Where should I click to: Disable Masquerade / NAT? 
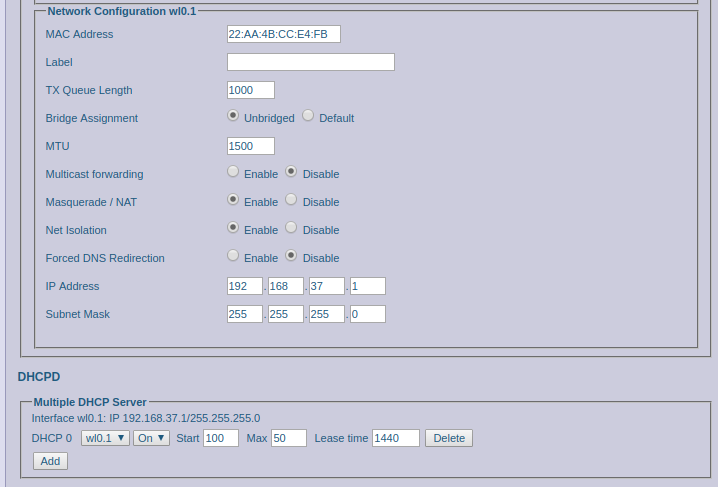[291, 200]
